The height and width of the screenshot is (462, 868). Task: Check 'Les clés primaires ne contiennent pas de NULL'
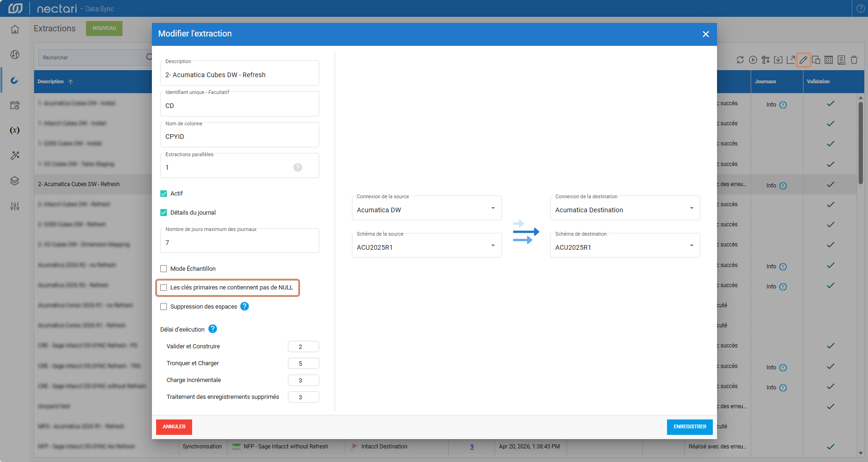(164, 288)
